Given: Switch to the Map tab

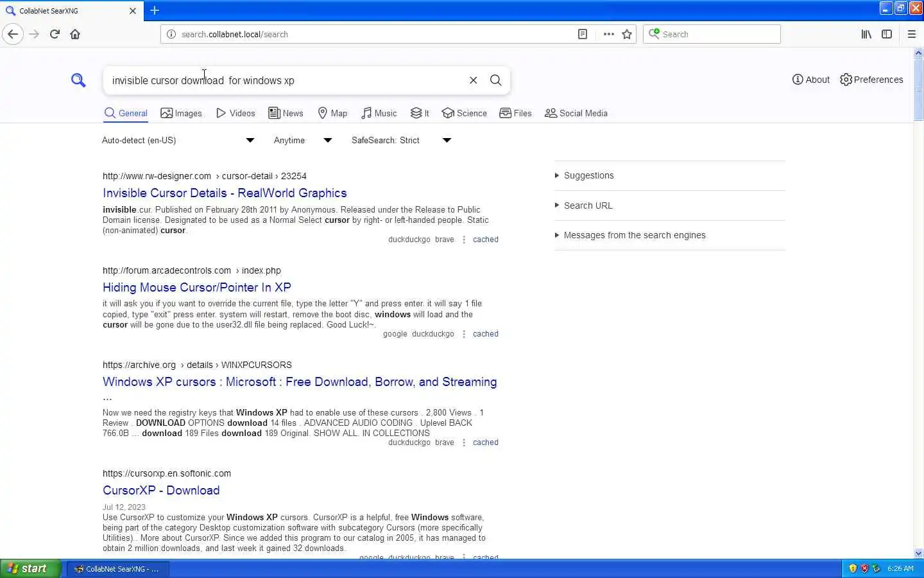Looking at the screenshot, I should pos(332,113).
